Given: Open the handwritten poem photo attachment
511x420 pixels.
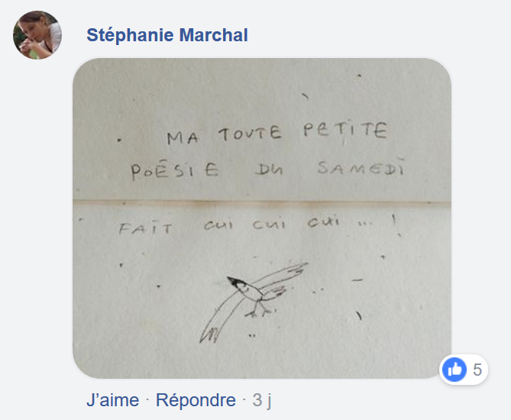Looking at the screenshot, I should 262,218.
